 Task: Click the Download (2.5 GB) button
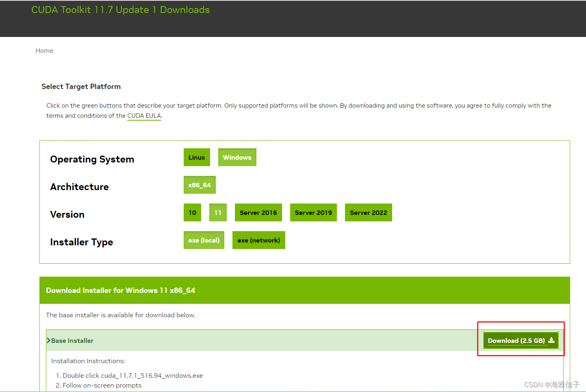(521, 340)
